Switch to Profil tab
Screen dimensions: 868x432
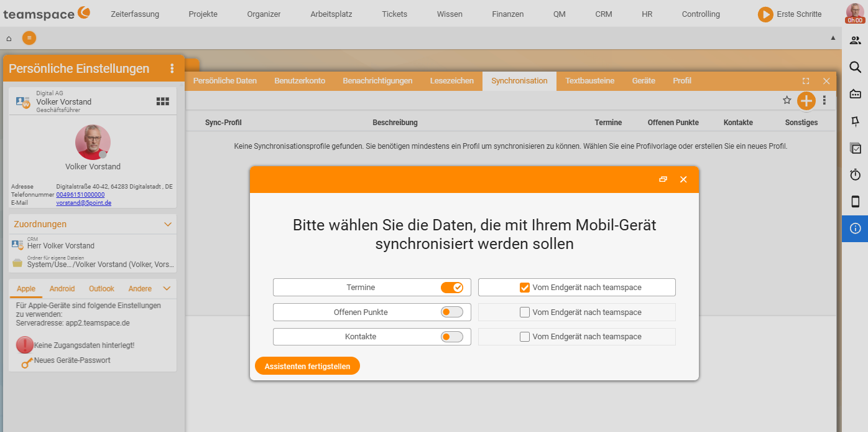(682, 81)
